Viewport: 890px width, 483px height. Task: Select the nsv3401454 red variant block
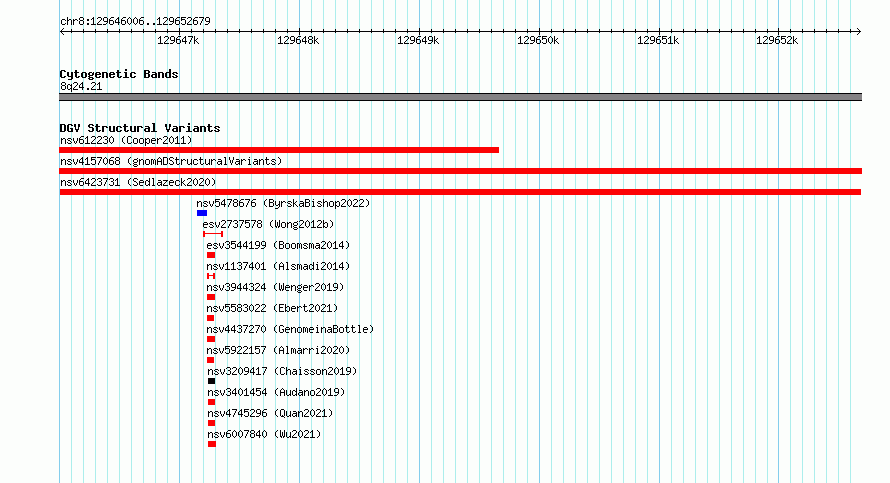tap(212, 402)
